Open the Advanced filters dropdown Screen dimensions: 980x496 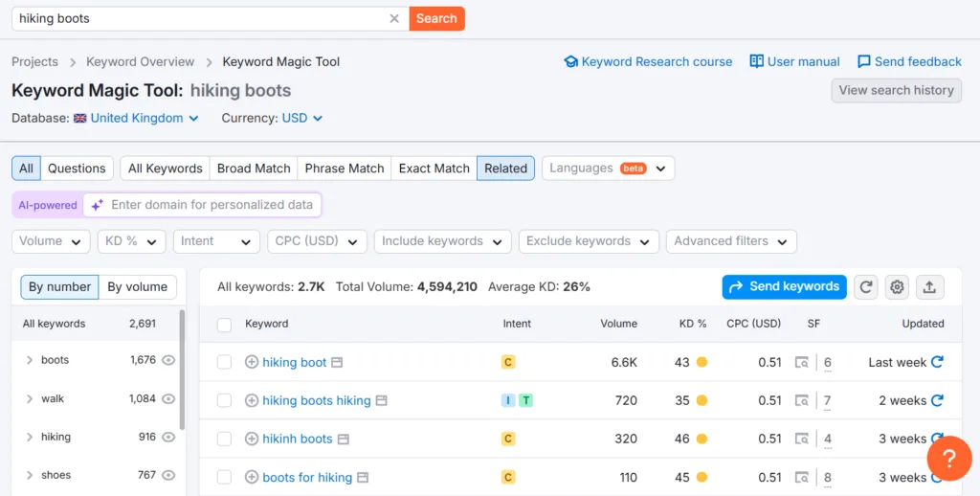(x=731, y=241)
